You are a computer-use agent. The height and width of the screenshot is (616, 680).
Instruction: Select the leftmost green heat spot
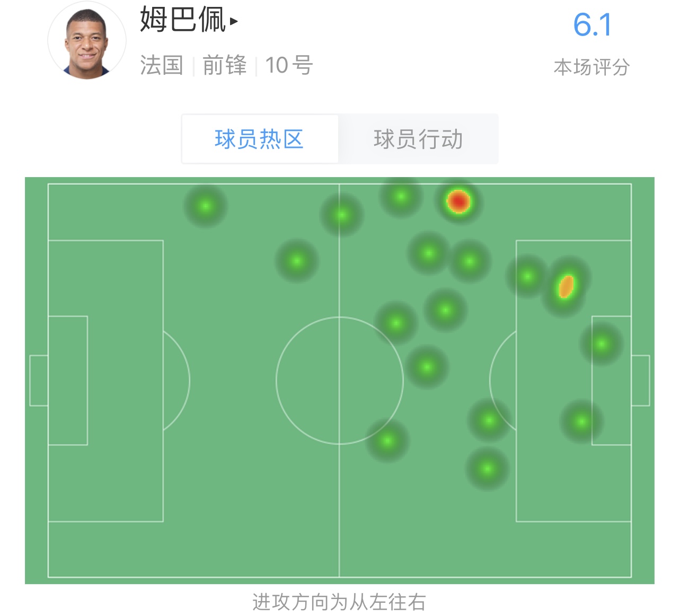(x=206, y=206)
